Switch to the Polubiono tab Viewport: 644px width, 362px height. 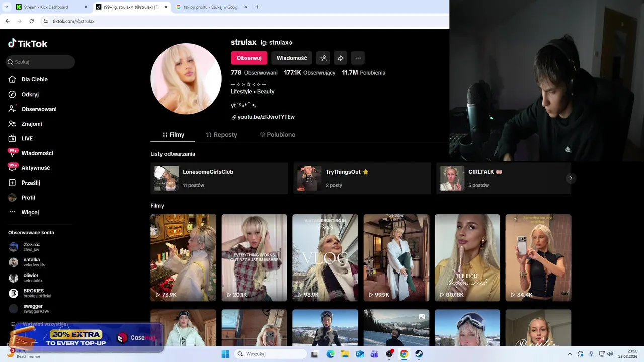[x=277, y=135]
